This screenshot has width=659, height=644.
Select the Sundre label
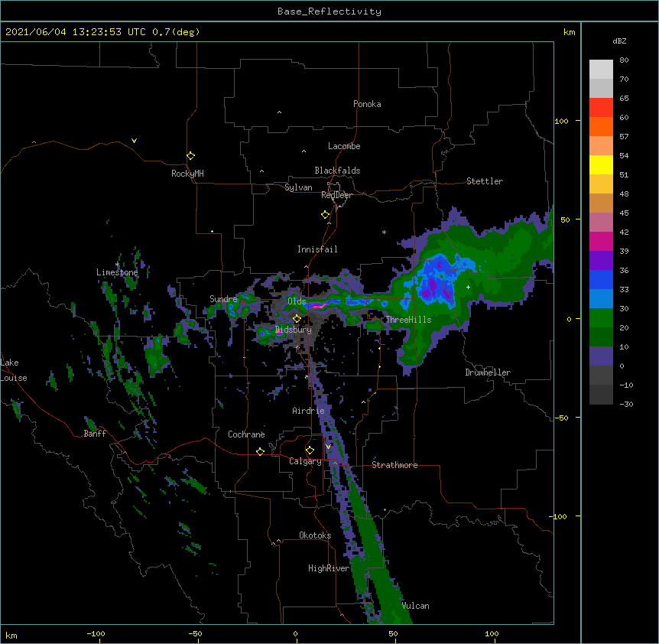223,299
